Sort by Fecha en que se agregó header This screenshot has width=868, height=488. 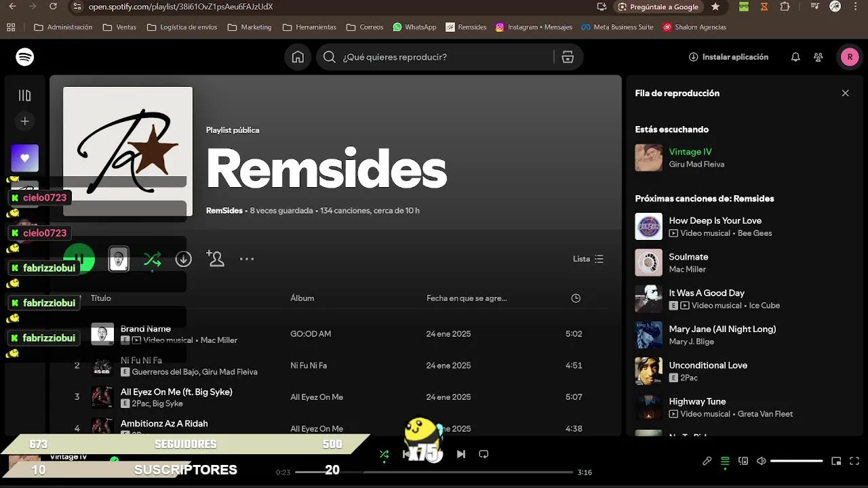point(467,298)
